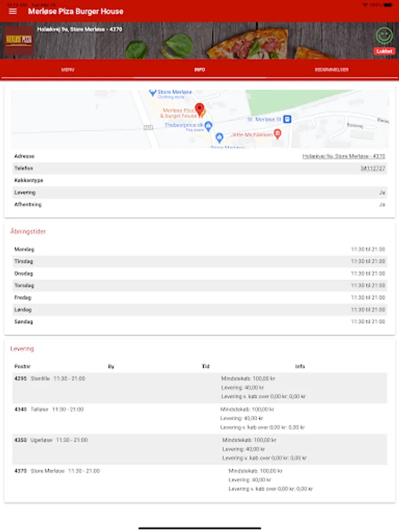
Task: Tap the Jette Michaelsen map marker
Action: pyautogui.click(x=278, y=134)
